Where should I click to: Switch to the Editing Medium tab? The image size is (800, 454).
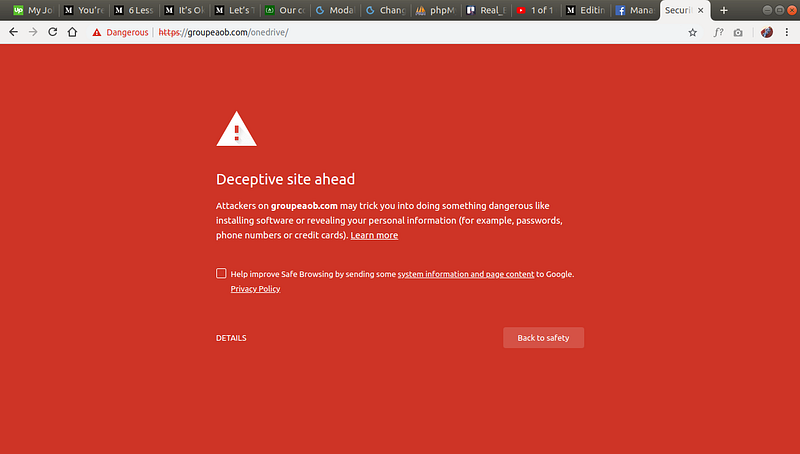(x=587, y=10)
